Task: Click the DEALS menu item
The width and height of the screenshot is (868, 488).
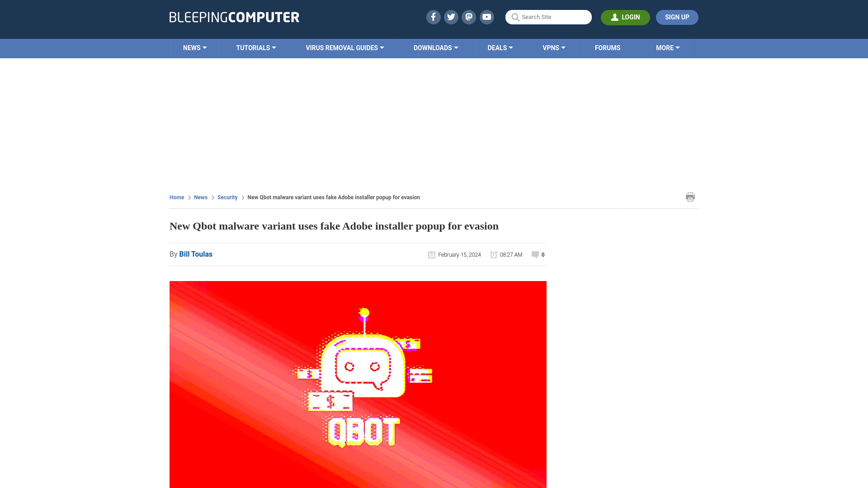Action: [x=500, y=47]
